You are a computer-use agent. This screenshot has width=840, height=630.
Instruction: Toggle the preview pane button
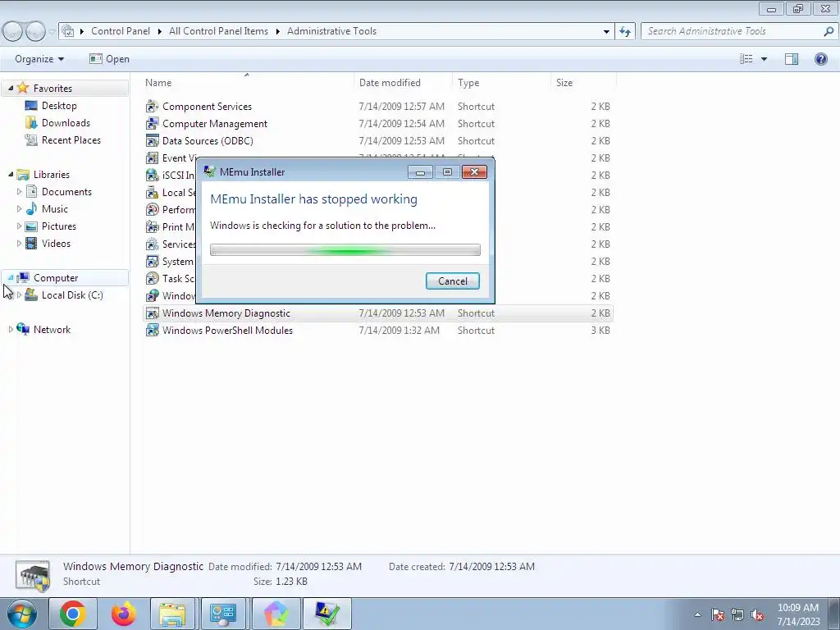click(792, 59)
